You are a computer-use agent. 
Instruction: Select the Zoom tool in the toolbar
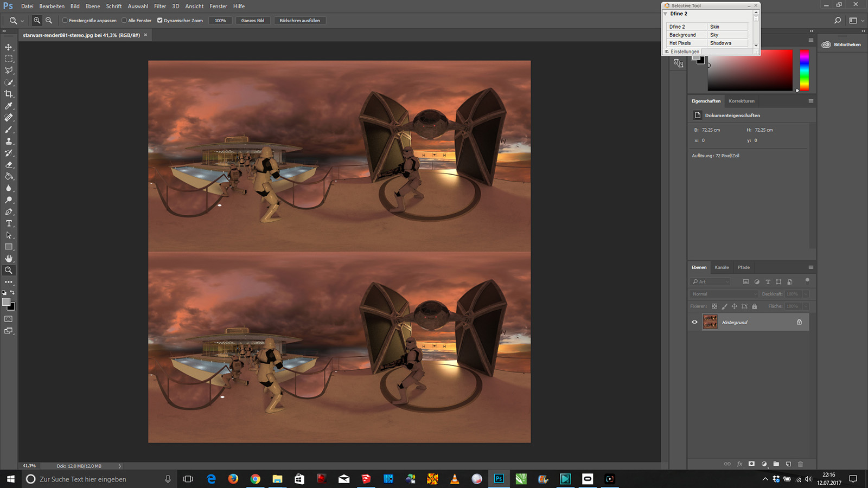(x=9, y=270)
